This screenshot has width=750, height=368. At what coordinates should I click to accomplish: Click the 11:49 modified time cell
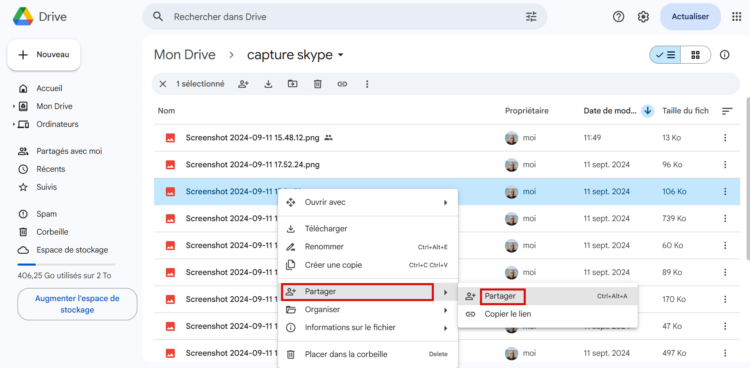(592, 138)
